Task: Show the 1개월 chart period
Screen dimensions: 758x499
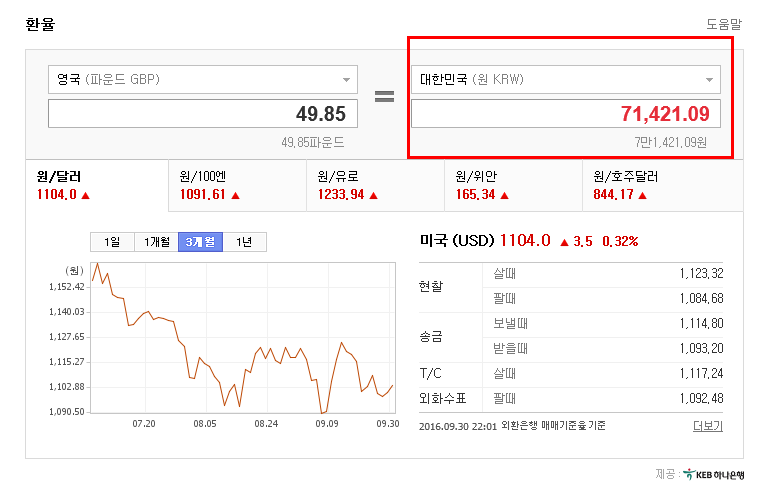Action: tap(156, 242)
